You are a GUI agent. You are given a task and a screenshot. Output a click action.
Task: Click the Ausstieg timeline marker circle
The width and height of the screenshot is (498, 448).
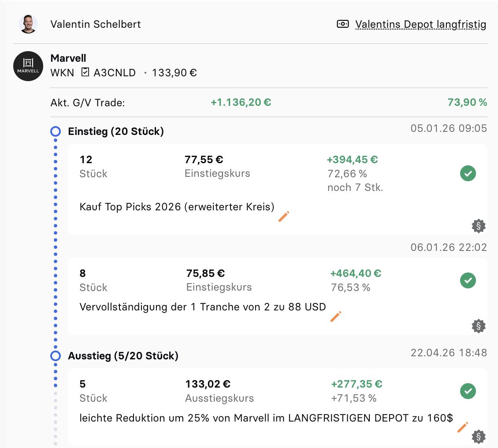point(56,356)
